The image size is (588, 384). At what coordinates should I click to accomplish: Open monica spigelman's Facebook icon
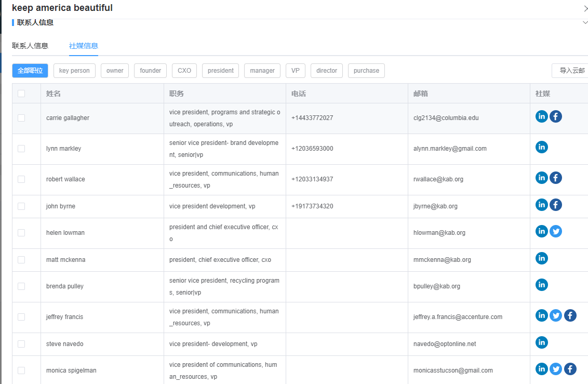[570, 369]
